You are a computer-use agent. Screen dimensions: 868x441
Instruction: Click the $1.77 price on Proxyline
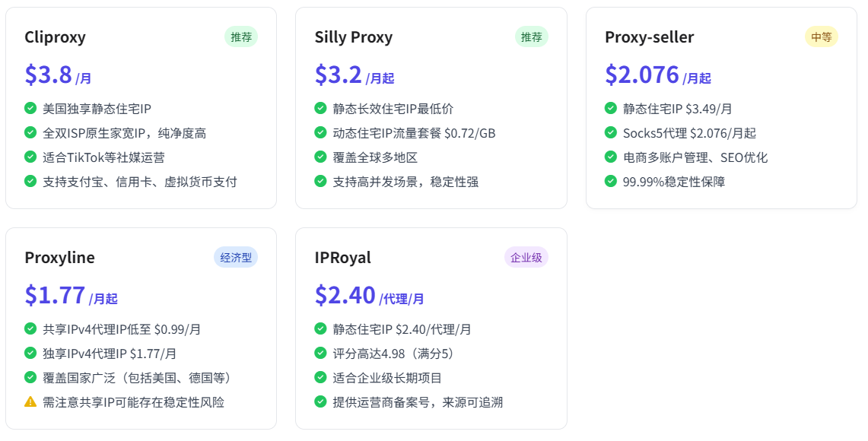tap(55, 295)
